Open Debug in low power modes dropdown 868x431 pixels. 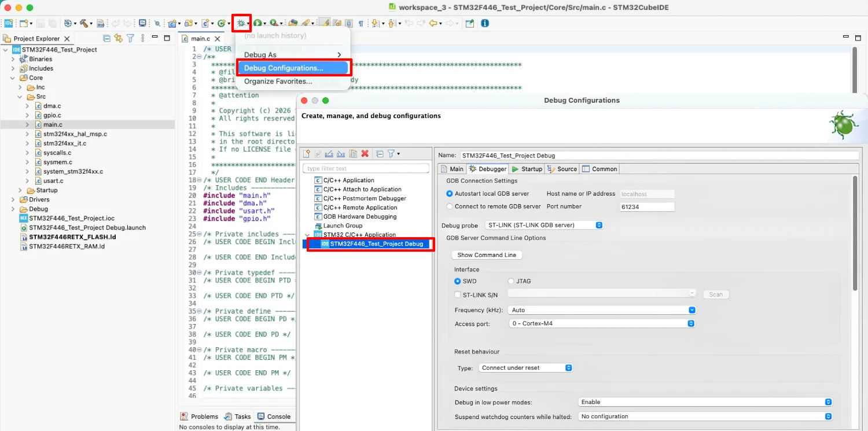(x=705, y=401)
